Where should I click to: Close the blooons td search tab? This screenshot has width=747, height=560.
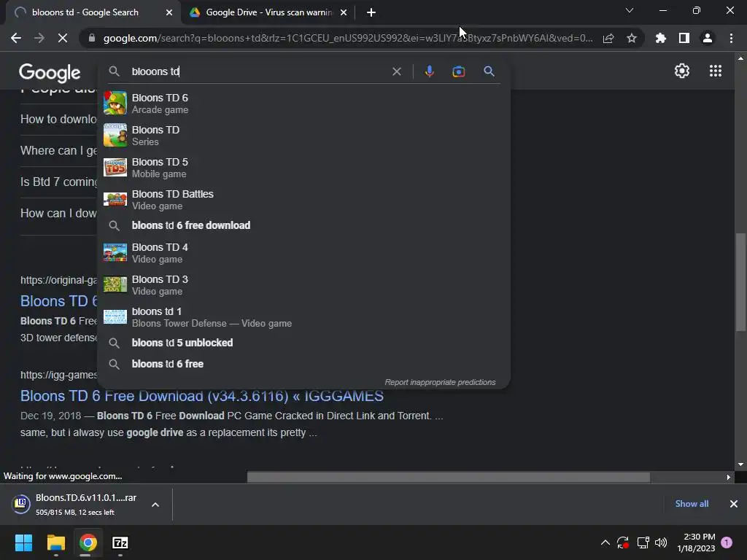(x=169, y=12)
